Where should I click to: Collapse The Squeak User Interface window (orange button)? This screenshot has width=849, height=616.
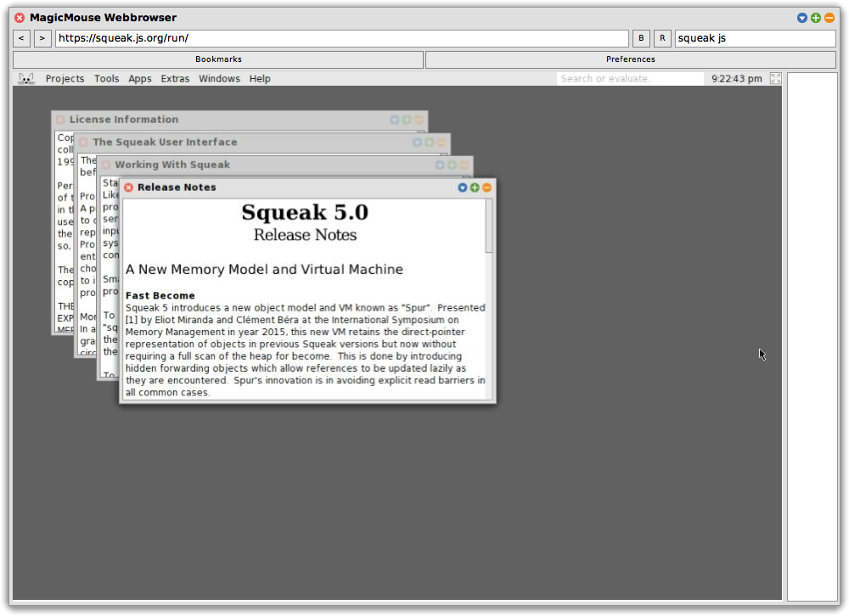tap(441, 143)
